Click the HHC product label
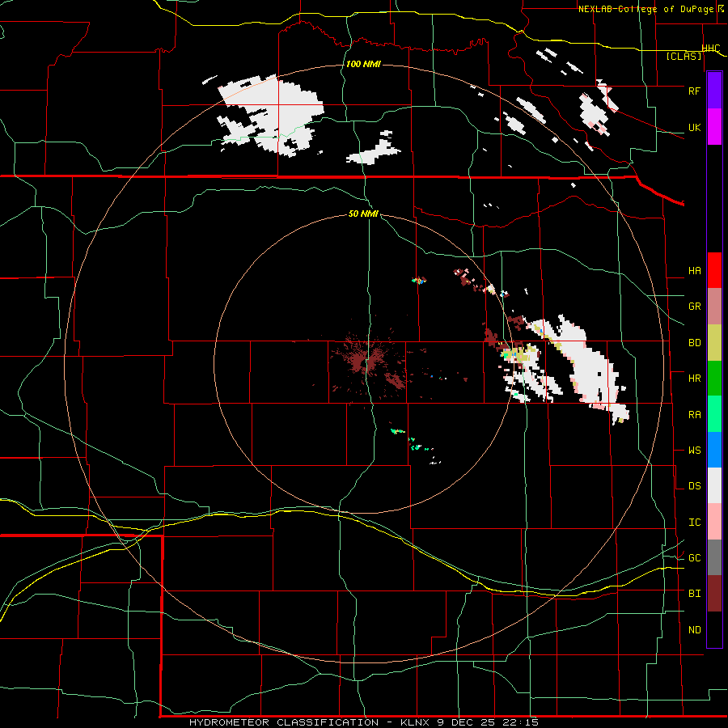Image resolution: width=728 pixels, height=728 pixels. click(x=711, y=49)
